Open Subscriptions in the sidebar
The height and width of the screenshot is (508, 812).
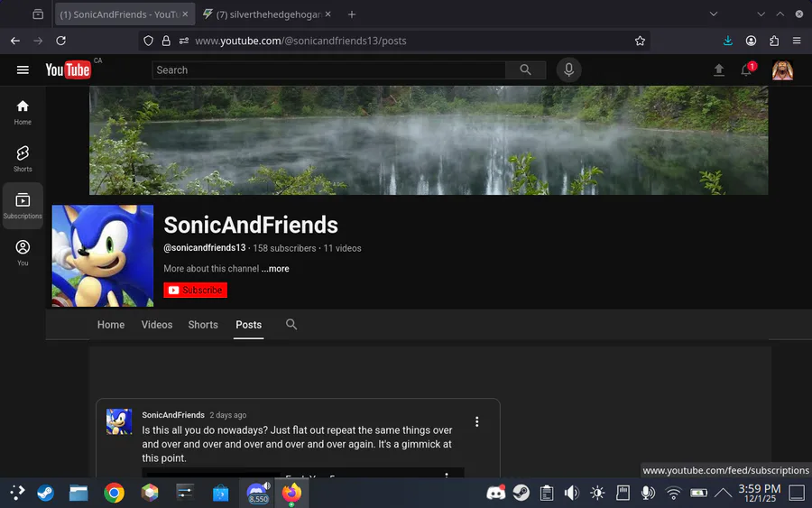tap(23, 206)
